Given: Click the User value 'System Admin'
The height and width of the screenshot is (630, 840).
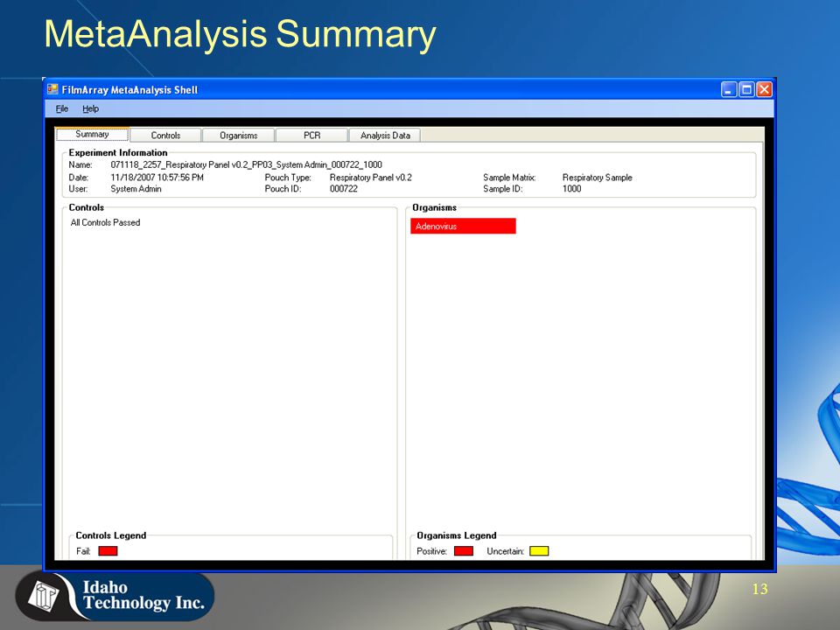Looking at the screenshot, I should coord(136,189).
